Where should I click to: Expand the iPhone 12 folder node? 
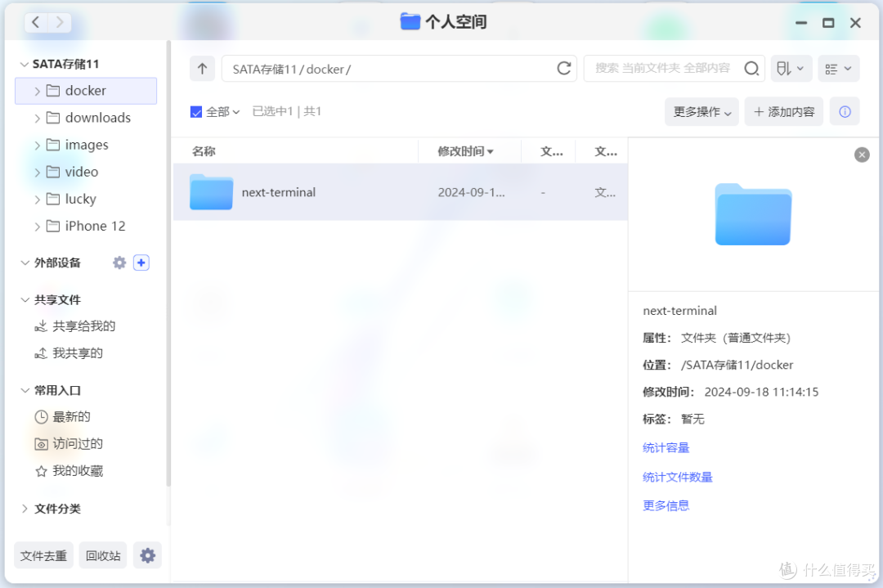(x=37, y=227)
